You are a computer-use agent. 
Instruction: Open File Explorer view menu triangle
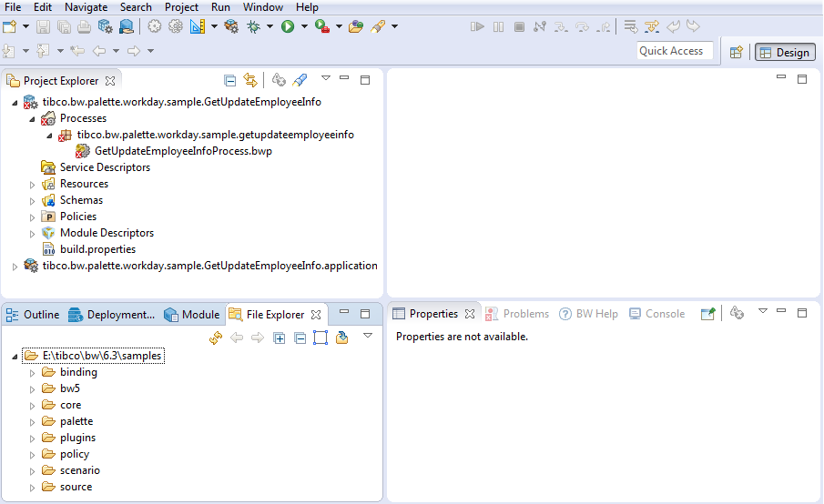tap(368, 336)
